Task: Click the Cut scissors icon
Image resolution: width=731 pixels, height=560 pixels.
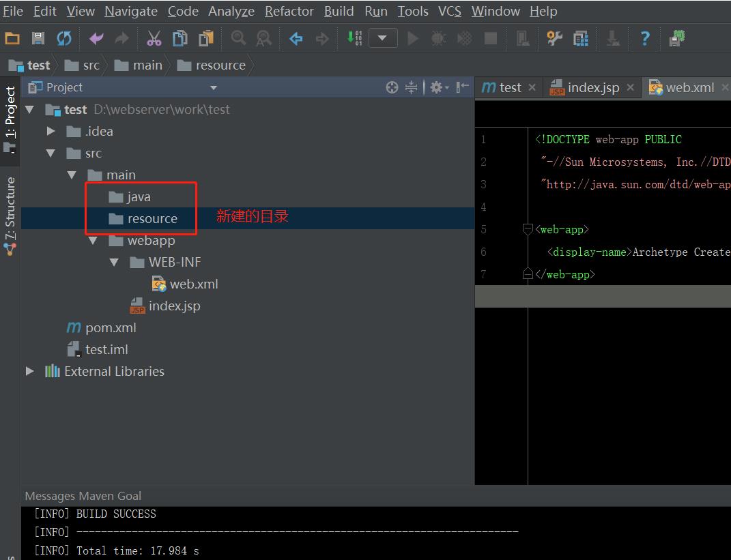Action: tap(154, 38)
